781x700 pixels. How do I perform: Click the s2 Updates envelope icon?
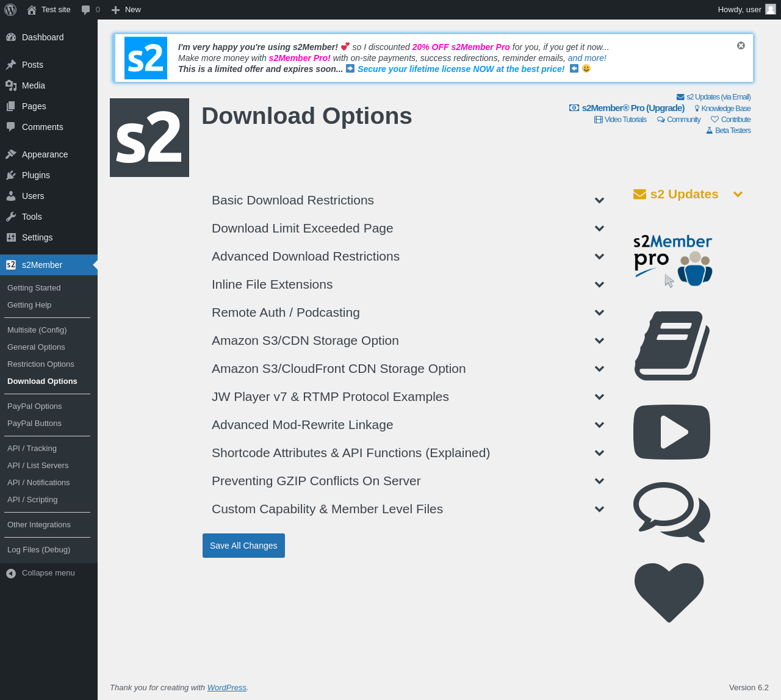(x=639, y=194)
